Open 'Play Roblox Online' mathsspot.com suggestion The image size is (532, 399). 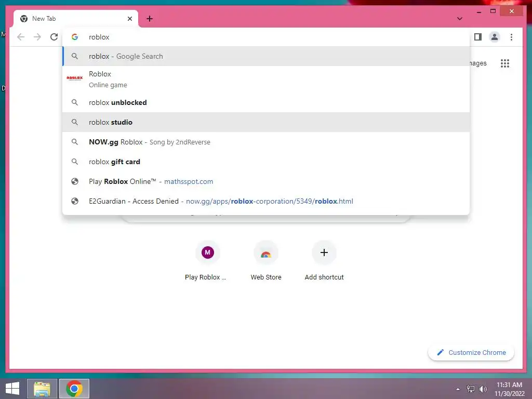[x=266, y=181]
